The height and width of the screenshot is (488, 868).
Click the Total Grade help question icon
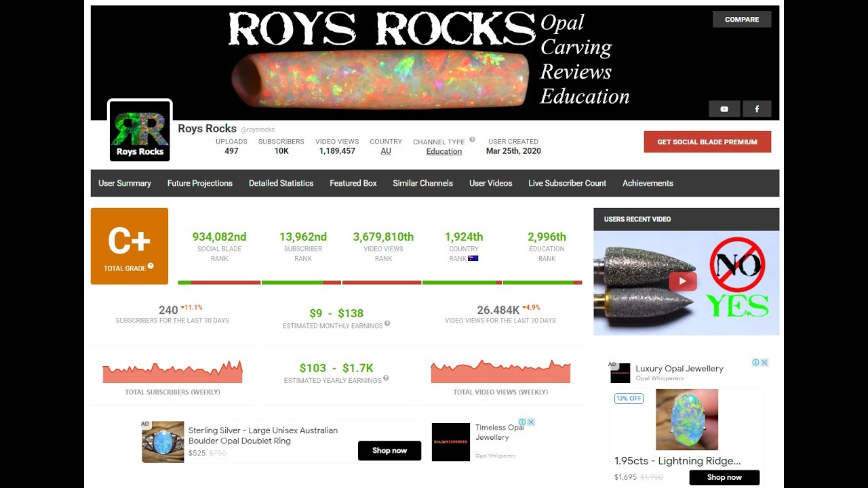(x=151, y=266)
